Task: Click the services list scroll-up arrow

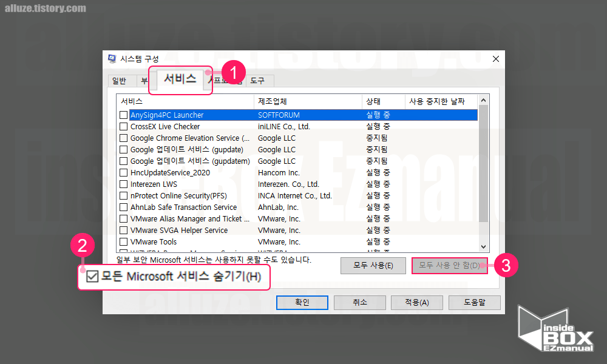Action: click(483, 100)
